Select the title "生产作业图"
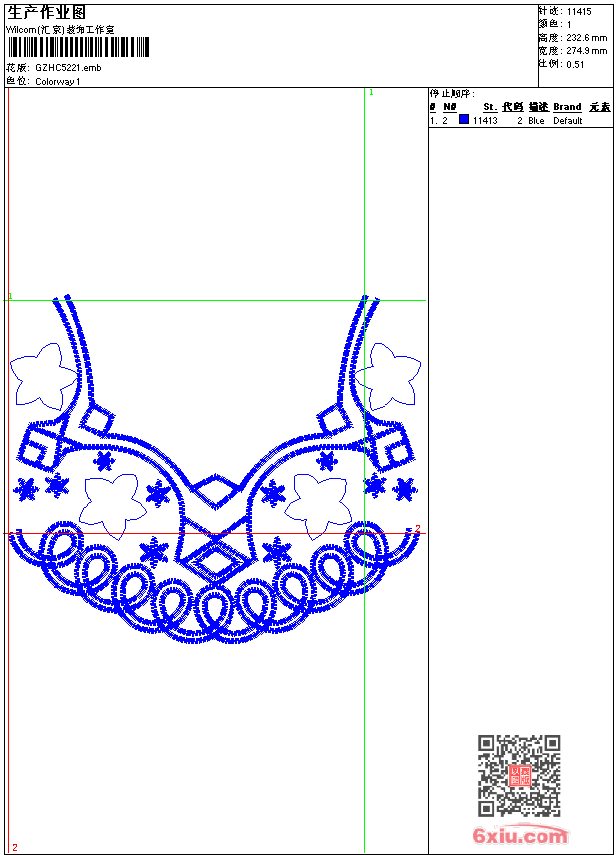This screenshot has width=616, height=855. 47,12
